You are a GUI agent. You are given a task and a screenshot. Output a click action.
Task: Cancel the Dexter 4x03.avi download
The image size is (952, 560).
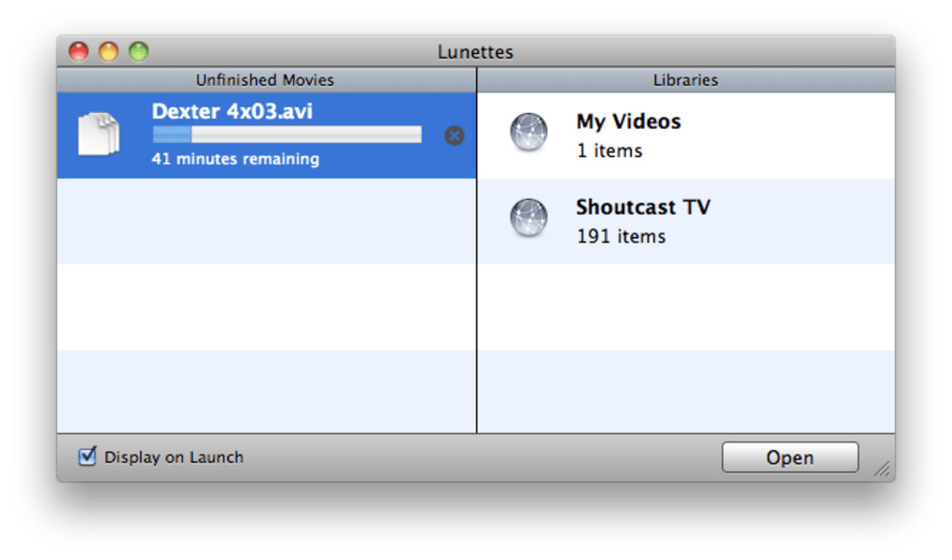pos(455,136)
